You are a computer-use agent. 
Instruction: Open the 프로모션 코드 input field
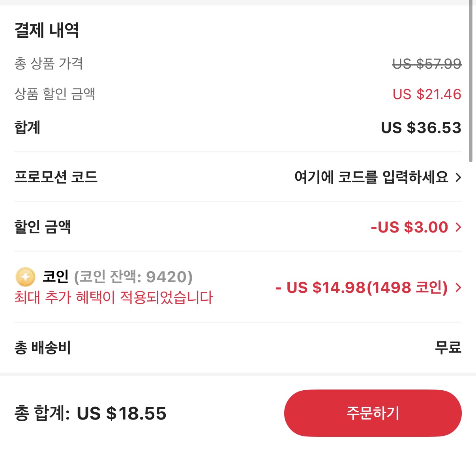point(372,178)
